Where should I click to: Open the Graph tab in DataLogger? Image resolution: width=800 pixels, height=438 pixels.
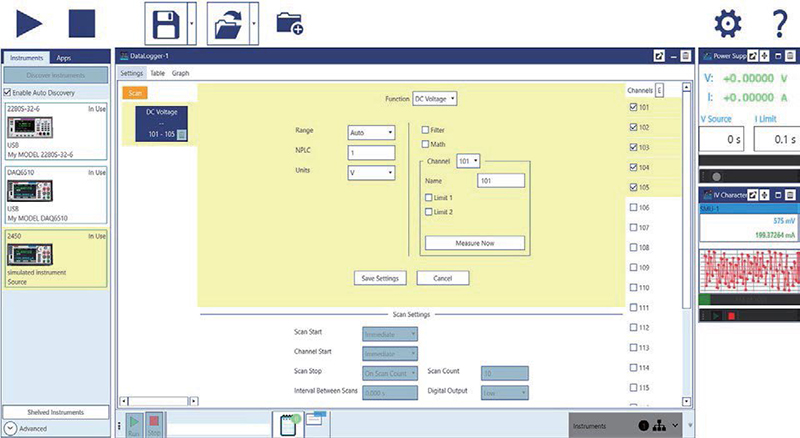(x=180, y=73)
